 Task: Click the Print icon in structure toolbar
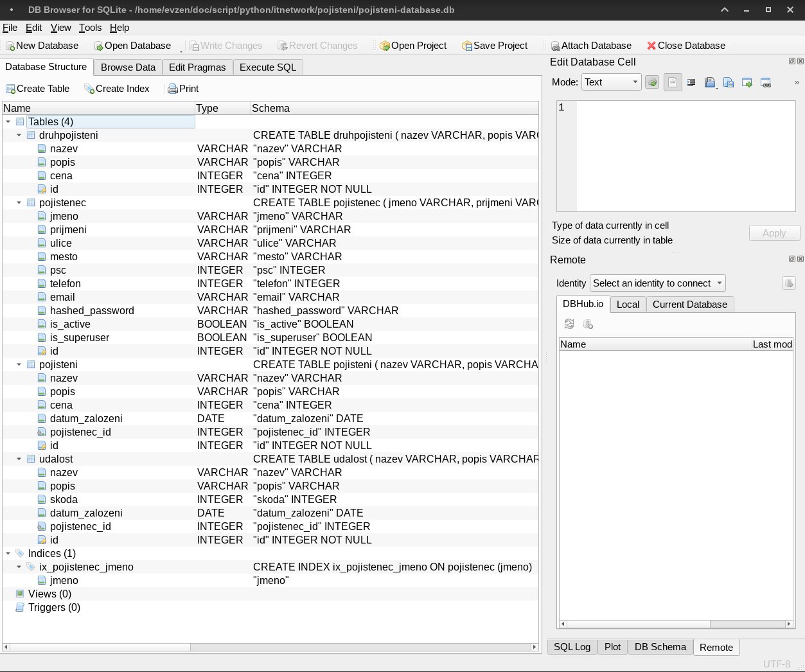click(173, 89)
